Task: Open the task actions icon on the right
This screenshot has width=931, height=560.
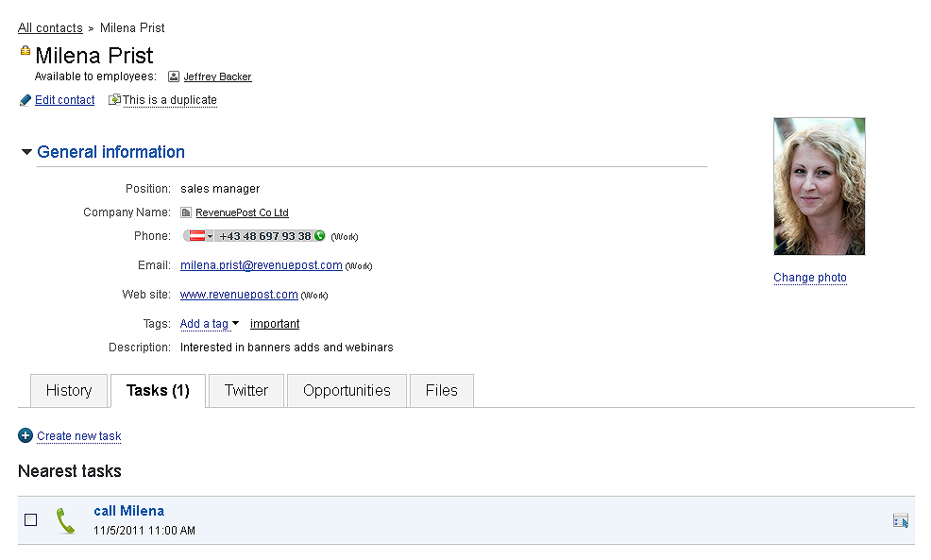Action: coord(900,520)
